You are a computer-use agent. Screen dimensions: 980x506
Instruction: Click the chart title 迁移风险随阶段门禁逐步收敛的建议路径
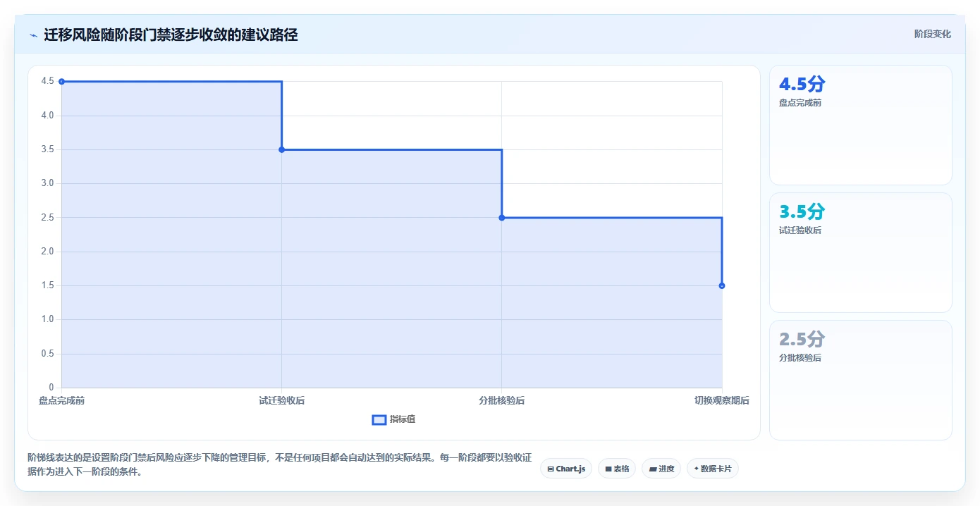pyautogui.click(x=171, y=35)
